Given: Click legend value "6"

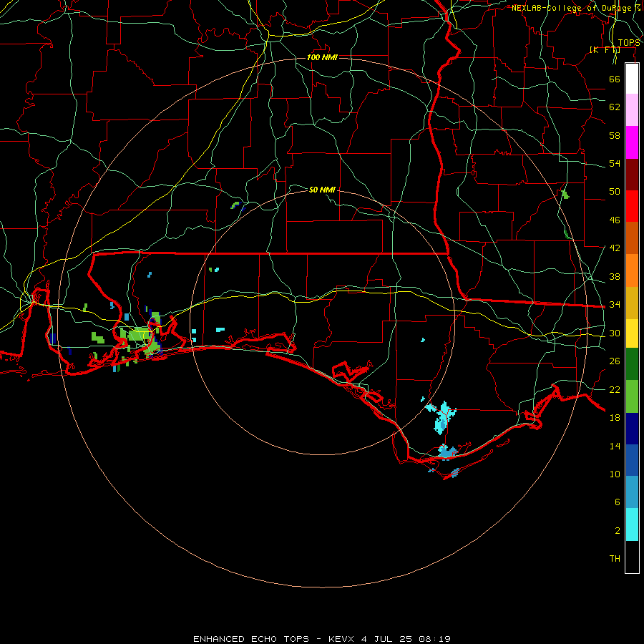Looking at the screenshot, I should click(x=618, y=502).
